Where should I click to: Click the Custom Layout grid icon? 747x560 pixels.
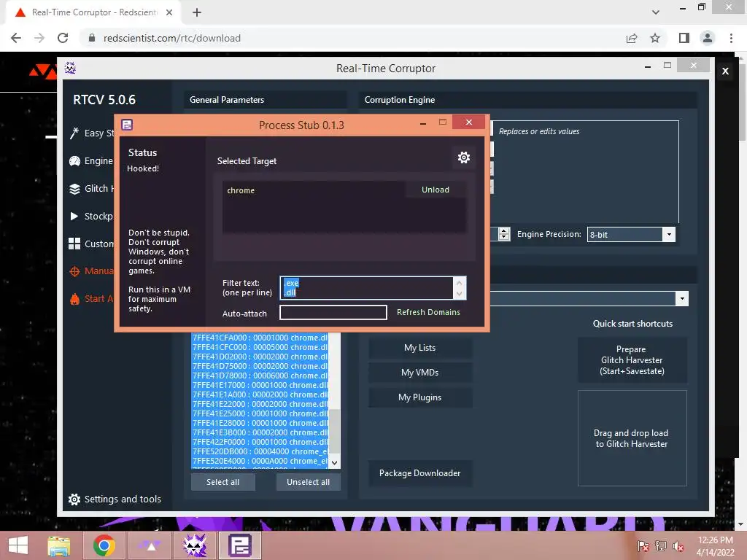coord(74,244)
